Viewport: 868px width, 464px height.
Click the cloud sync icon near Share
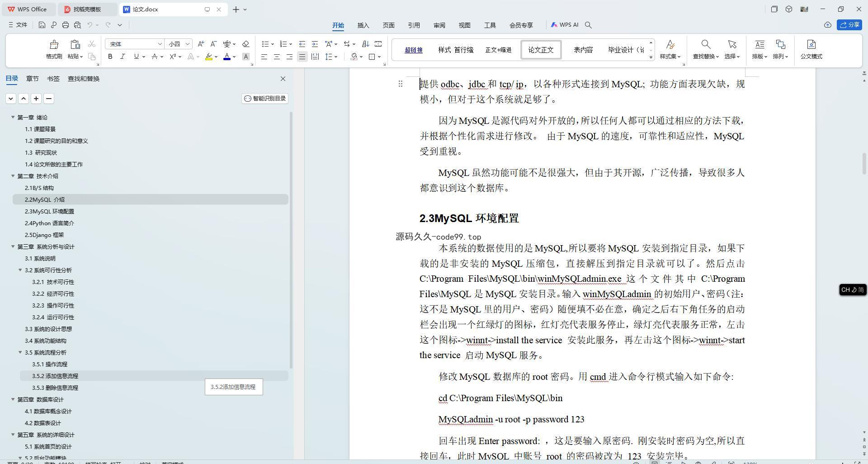pyautogui.click(x=828, y=25)
